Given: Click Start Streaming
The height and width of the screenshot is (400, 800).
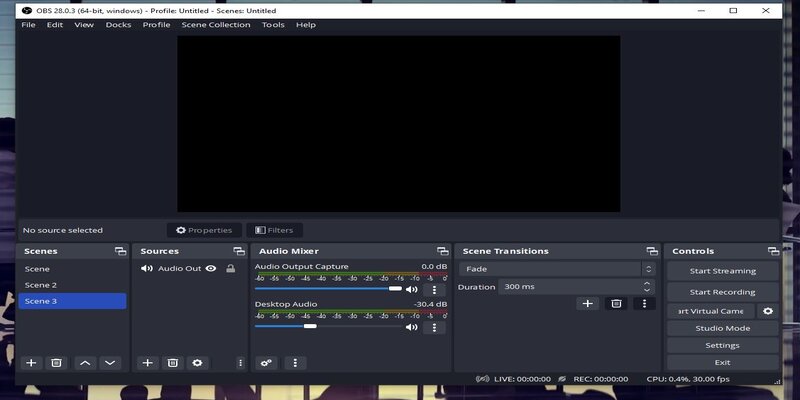Looking at the screenshot, I should point(722,271).
